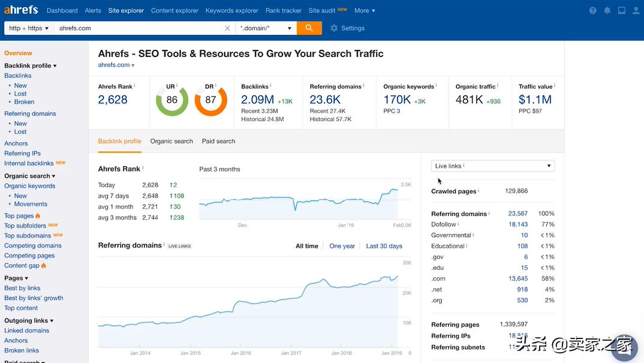This screenshot has height=363, width=644.
Task: Click the user account profile icon
Action: [636, 11]
